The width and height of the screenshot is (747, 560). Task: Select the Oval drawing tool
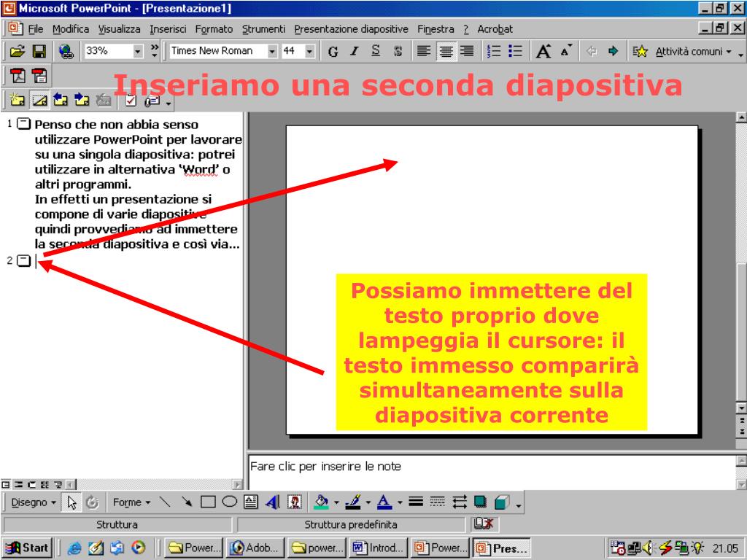tap(229, 502)
